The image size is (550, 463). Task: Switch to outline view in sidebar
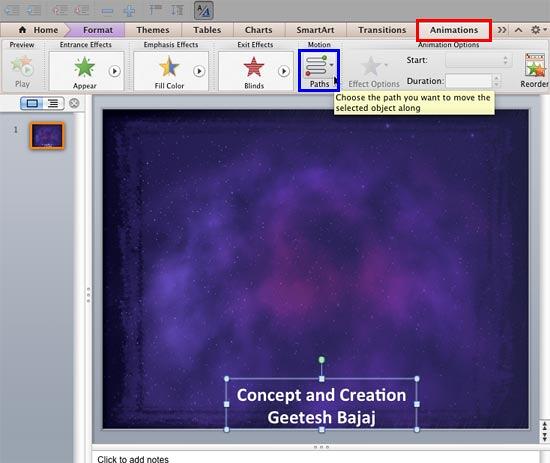point(53,103)
